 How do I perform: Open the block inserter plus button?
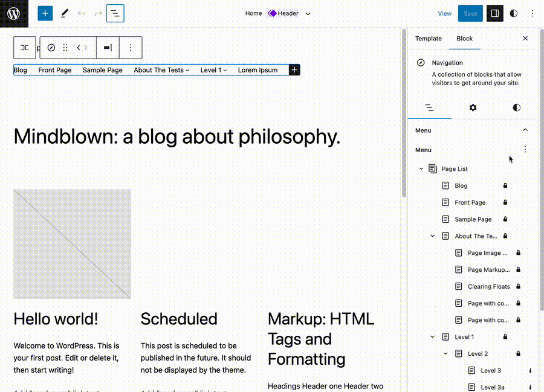[x=45, y=13]
